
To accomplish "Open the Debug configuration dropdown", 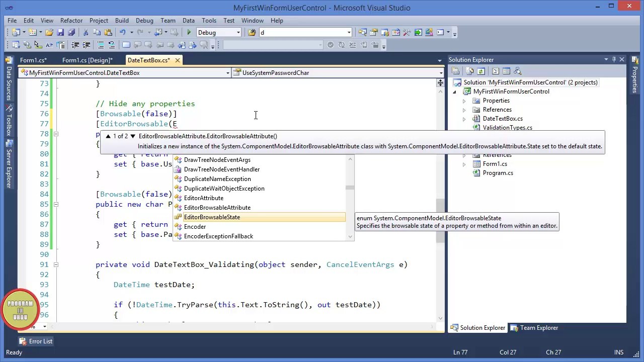I will click(x=238, y=32).
